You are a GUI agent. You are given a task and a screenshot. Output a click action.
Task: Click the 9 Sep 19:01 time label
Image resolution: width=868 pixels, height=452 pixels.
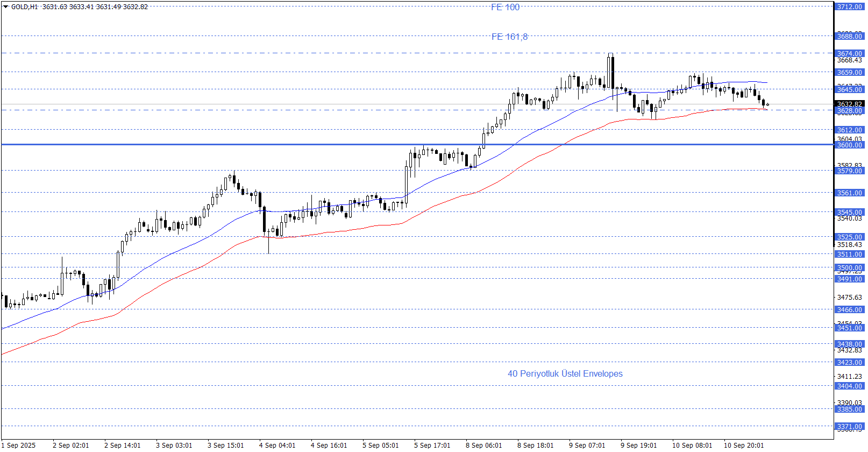(x=639, y=446)
